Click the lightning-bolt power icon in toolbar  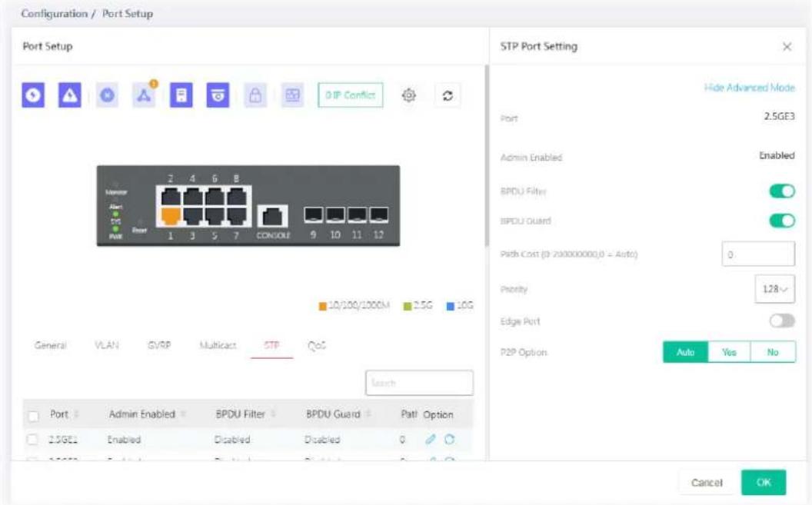click(33, 95)
